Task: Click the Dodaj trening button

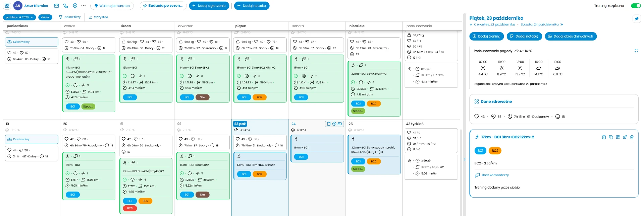Action: (486, 36)
